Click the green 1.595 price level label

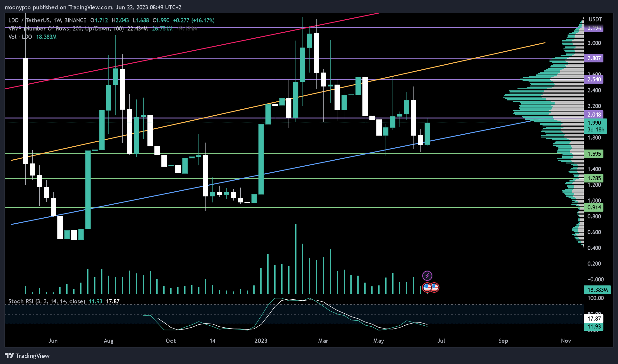[594, 154]
